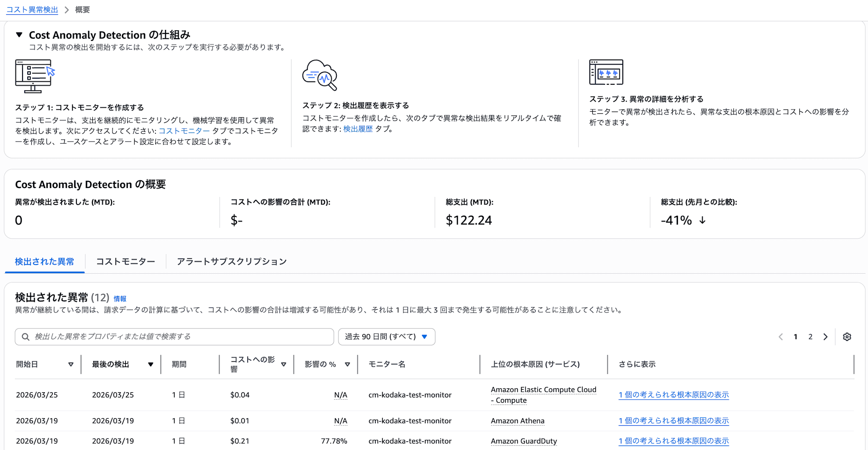The image size is (868, 450).
Task: Sort by コストへの影響 column
Action: click(x=283, y=364)
